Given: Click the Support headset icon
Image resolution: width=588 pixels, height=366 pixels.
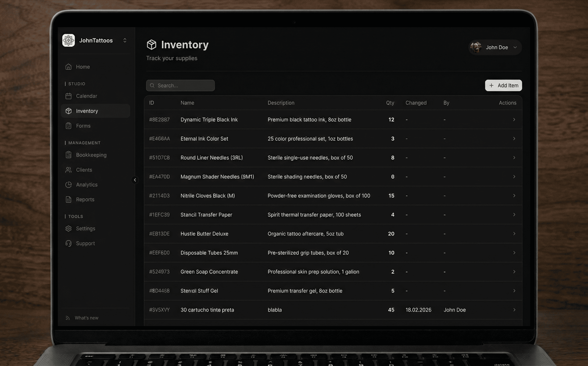Looking at the screenshot, I should 68,243.
